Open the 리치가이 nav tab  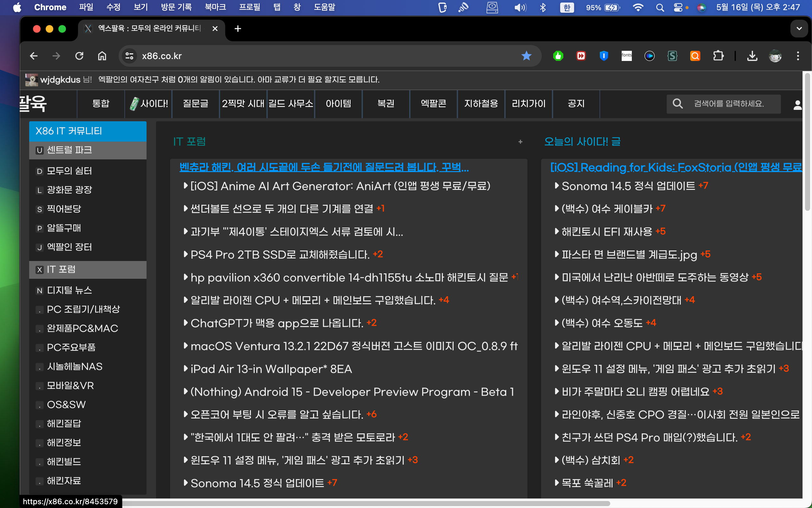529,104
